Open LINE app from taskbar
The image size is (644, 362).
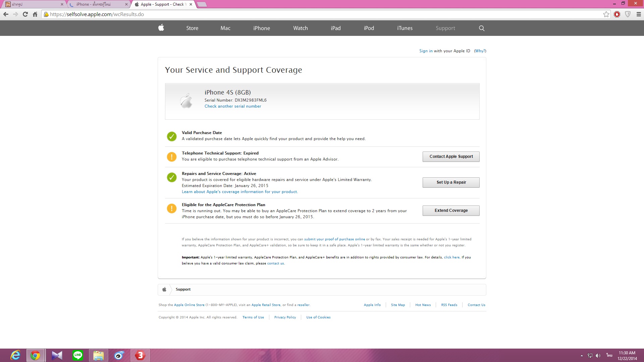(x=78, y=355)
